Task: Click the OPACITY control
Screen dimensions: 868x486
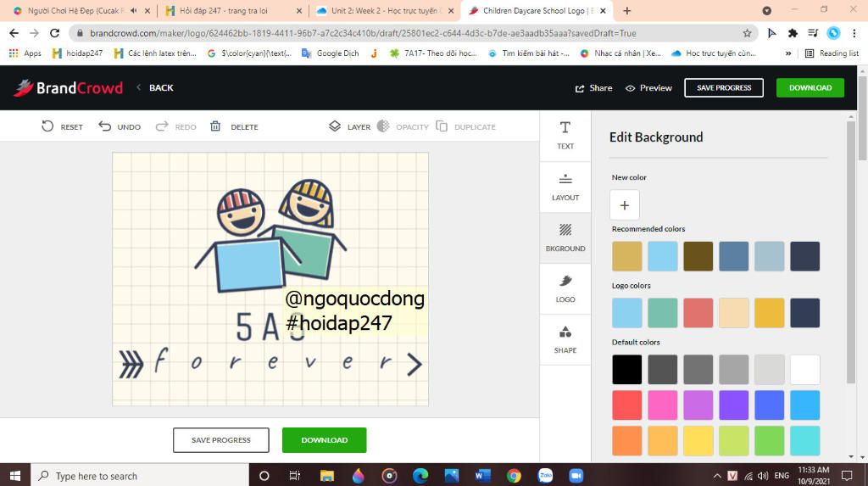Action: (403, 126)
